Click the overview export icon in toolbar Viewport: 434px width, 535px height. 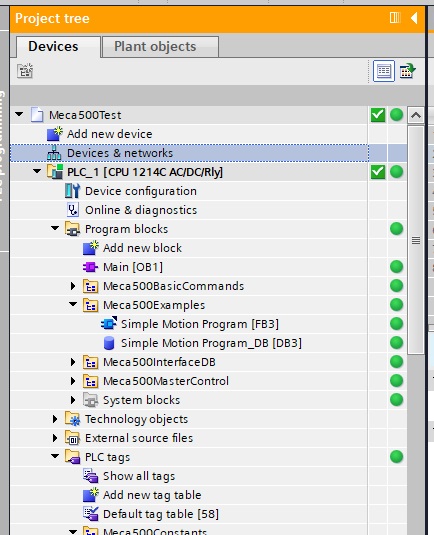[x=407, y=71]
